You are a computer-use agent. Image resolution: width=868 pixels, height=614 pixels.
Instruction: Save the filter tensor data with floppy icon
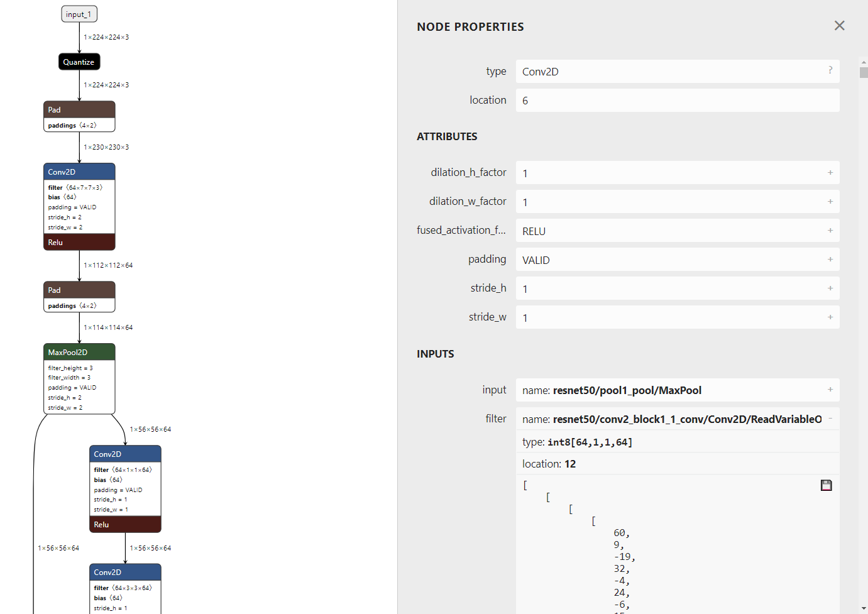click(826, 485)
